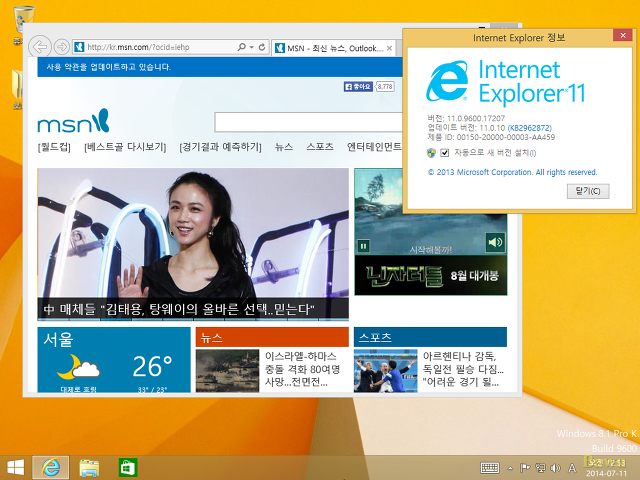Refresh the page with the reload icon
The image size is (640, 480).
coord(262,47)
